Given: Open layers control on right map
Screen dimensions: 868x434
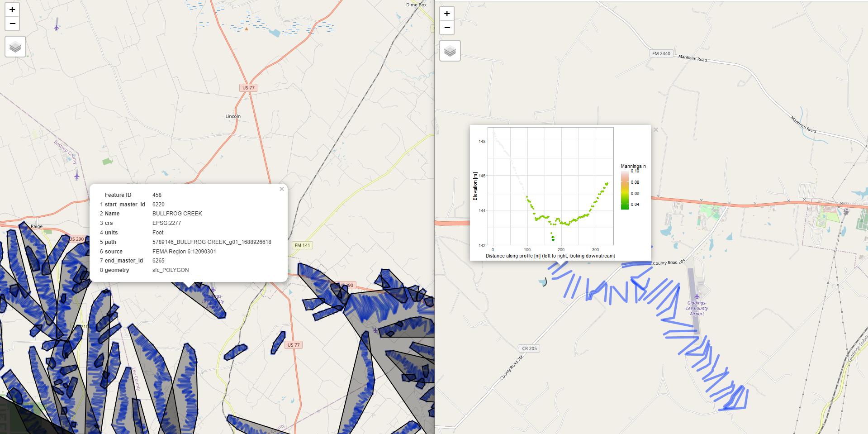Looking at the screenshot, I should 450,51.
